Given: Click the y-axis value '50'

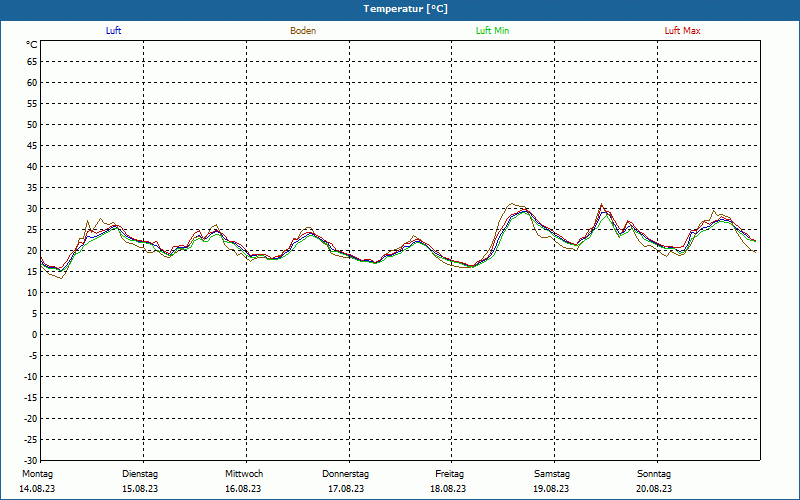Looking at the screenshot, I should tap(32, 124).
